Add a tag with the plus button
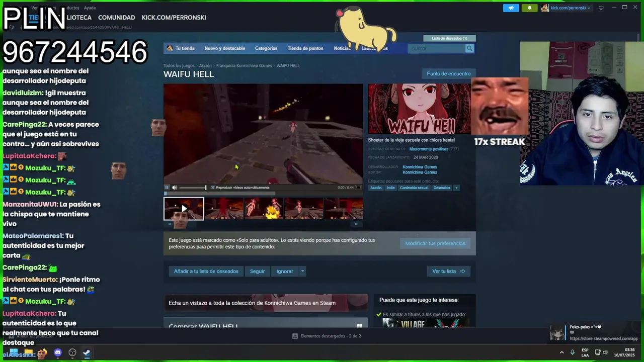 coord(456,188)
